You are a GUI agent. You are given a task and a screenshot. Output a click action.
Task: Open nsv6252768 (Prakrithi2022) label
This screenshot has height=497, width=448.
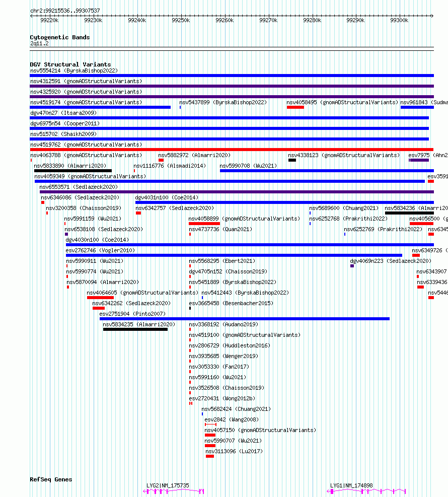point(348,219)
